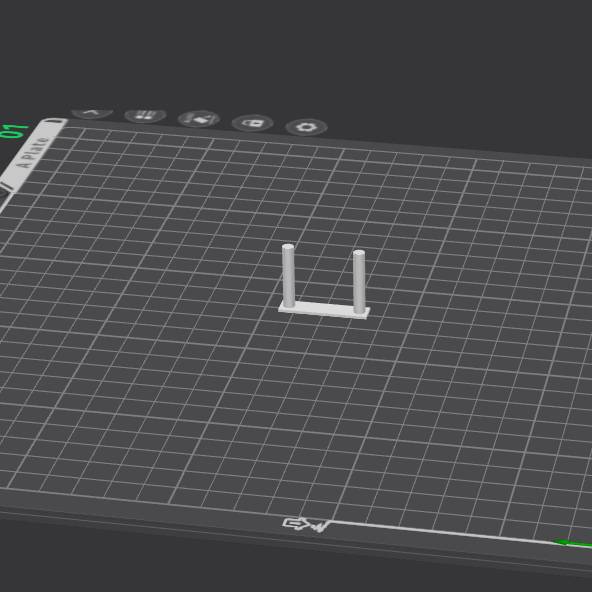Click the top cap of the right cylinder
Image resolution: width=592 pixels, height=592 pixels.
pyautogui.click(x=359, y=253)
